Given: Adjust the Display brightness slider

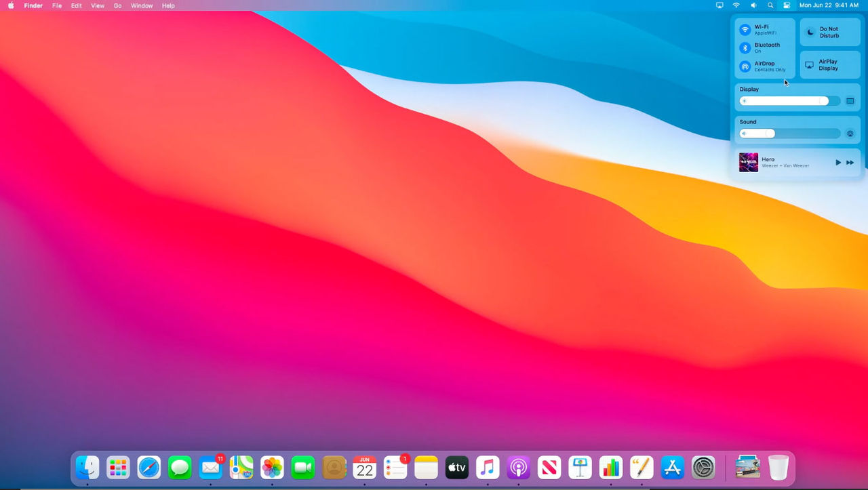Looking at the screenshot, I should click(x=790, y=101).
